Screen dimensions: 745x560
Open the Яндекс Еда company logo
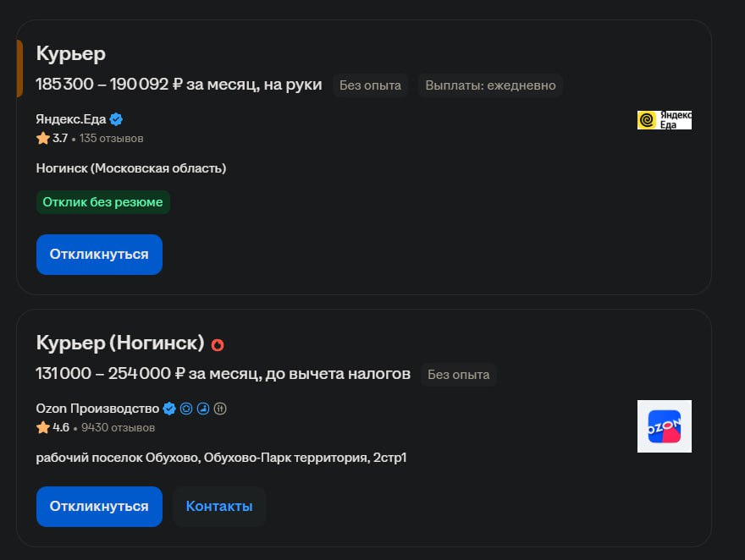[x=665, y=120]
